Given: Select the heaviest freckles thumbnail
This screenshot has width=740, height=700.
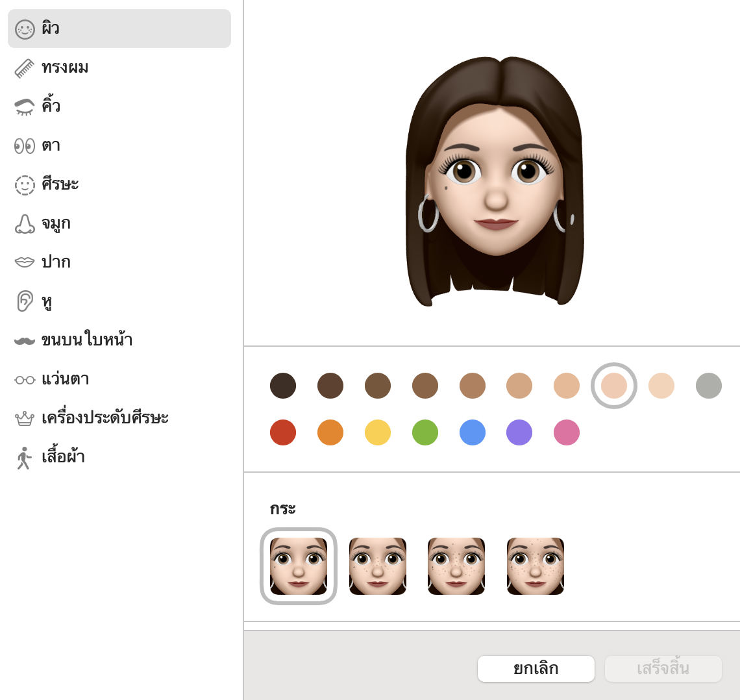Looking at the screenshot, I should pos(536,566).
